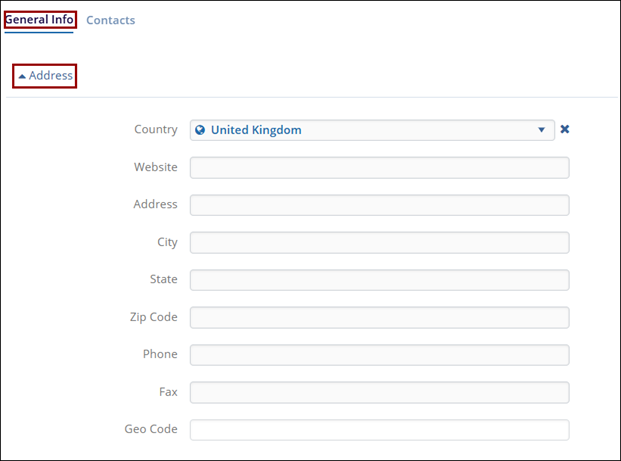This screenshot has width=621, height=461.
Task: Focus the Phone number input field
Action: coord(379,355)
